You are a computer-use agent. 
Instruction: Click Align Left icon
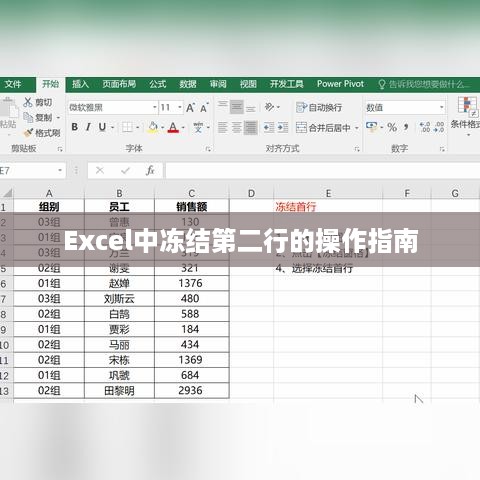tap(223, 127)
